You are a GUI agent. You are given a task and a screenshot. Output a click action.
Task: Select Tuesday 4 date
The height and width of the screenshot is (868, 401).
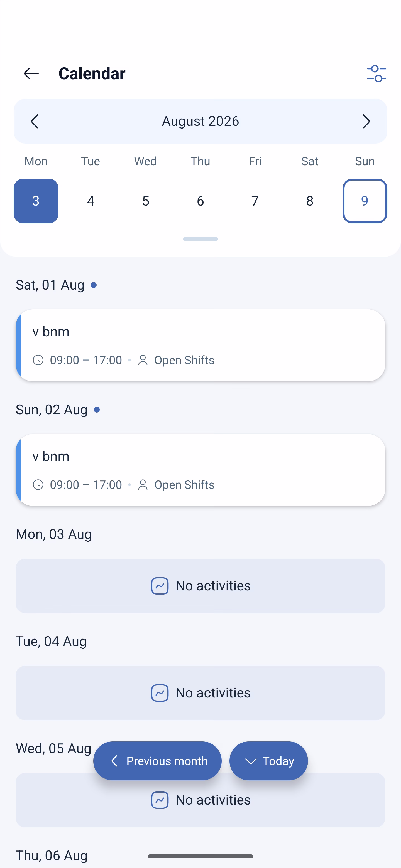[91, 201]
